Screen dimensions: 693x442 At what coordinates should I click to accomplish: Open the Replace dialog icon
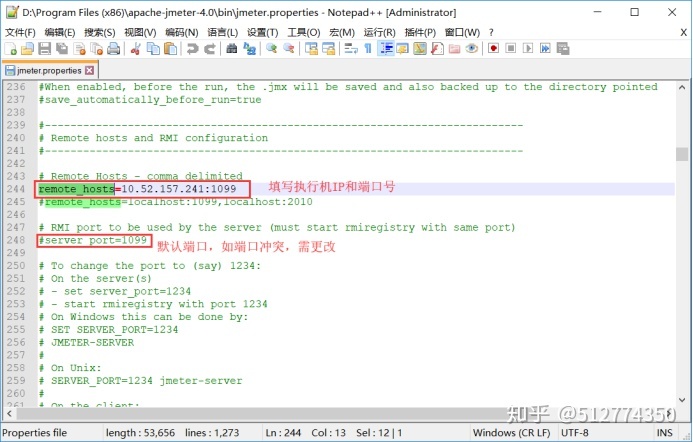249,49
